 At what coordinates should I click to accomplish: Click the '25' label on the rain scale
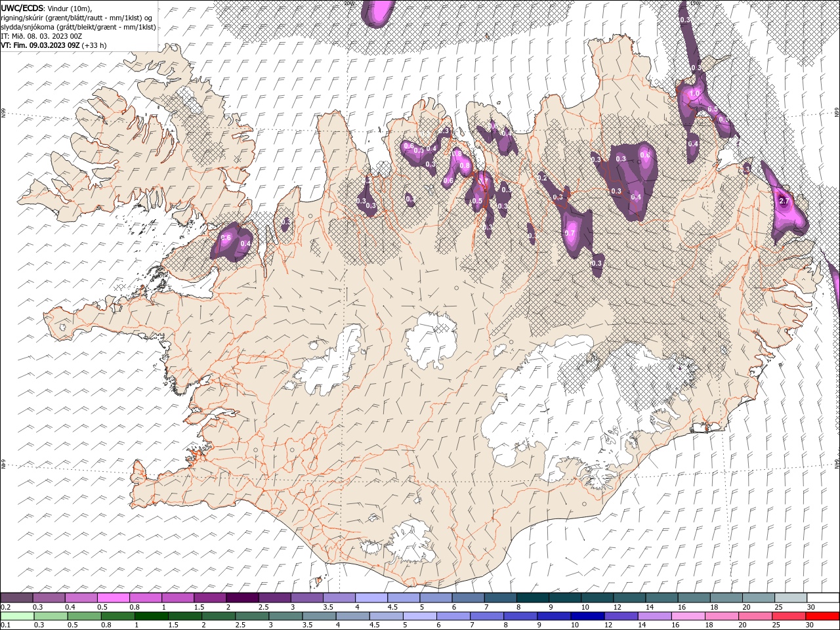tap(776, 625)
